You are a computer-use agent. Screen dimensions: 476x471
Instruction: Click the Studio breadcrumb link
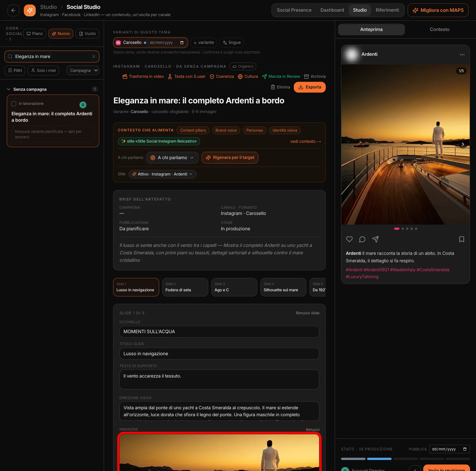pos(48,7)
